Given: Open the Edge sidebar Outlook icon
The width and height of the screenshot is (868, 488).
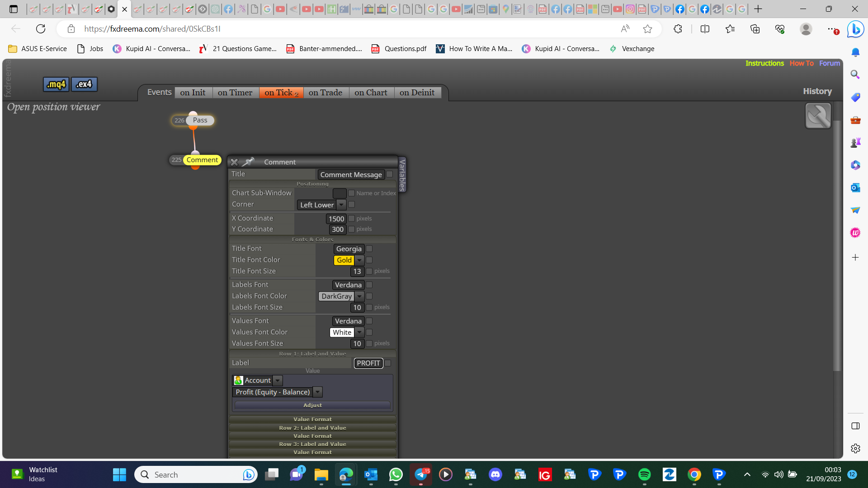Looking at the screenshot, I should [x=855, y=188].
